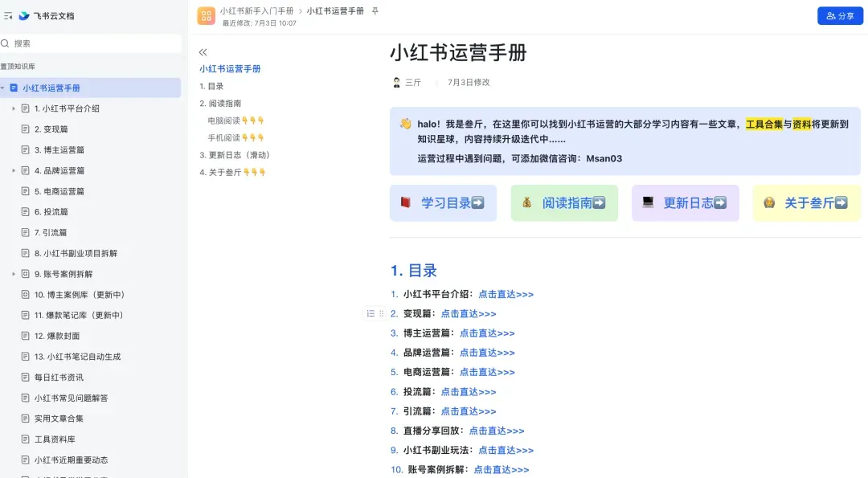Select 工具资料库 in the sidebar tree

pyautogui.click(x=55, y=439)
